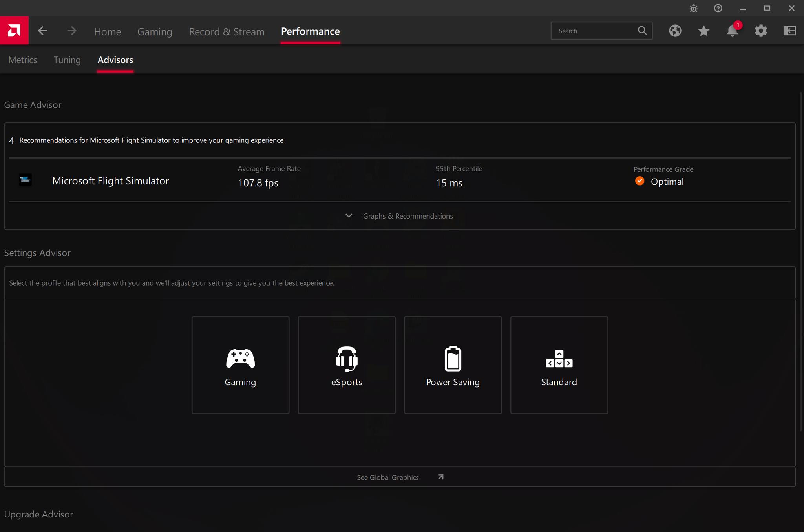The image size is (804, 532).
Task: Select the Advisors sub-tab
Action: [x=115, y=60]
